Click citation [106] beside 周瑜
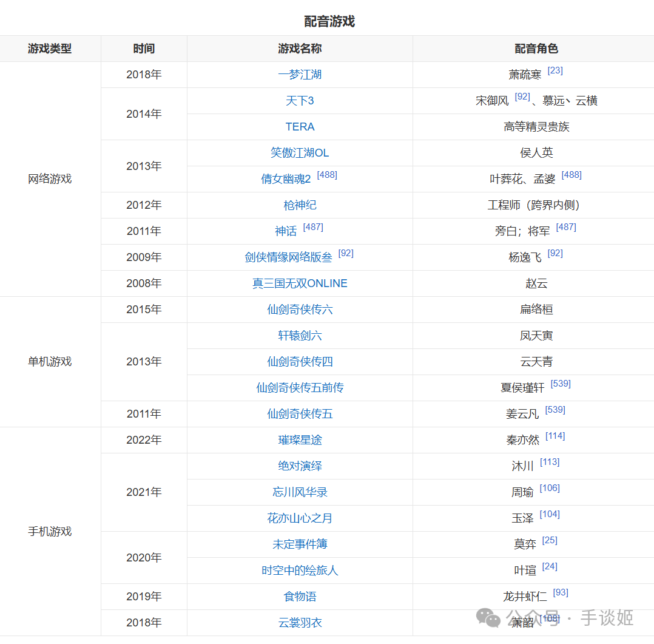The height and width of the screenshot is (644, 654). (550, 488)
